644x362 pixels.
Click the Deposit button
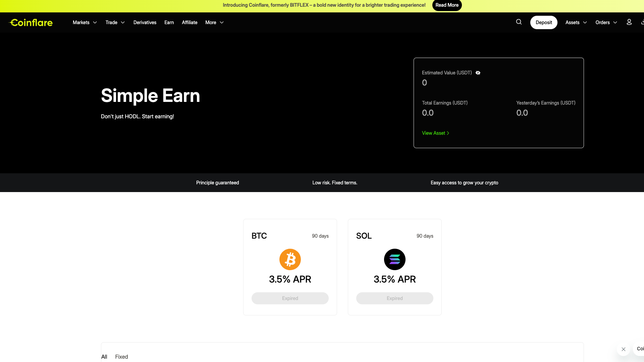coord(544,22)
